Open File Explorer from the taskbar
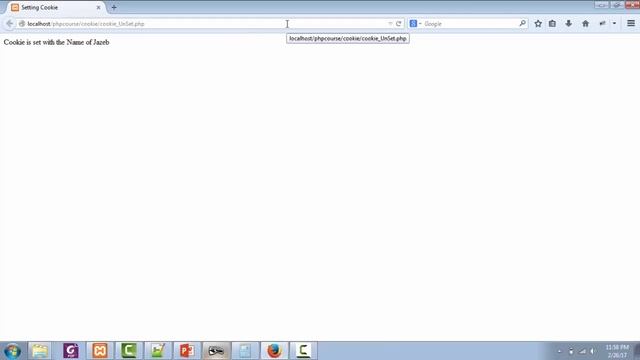The image size is (640, 360). [40, 351]
